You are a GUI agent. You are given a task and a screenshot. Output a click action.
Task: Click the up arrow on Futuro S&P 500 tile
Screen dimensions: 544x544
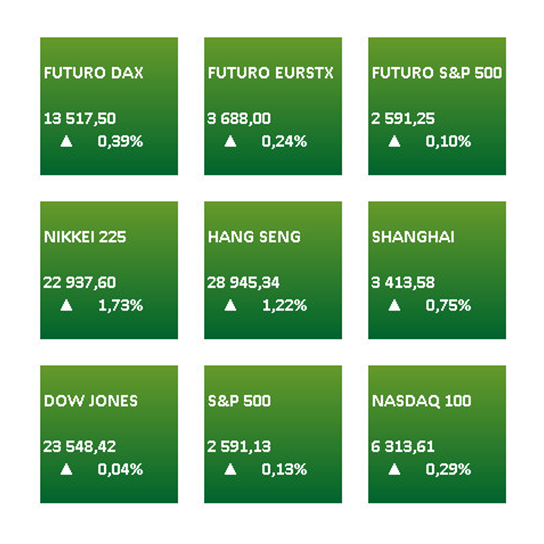[394, 141]
